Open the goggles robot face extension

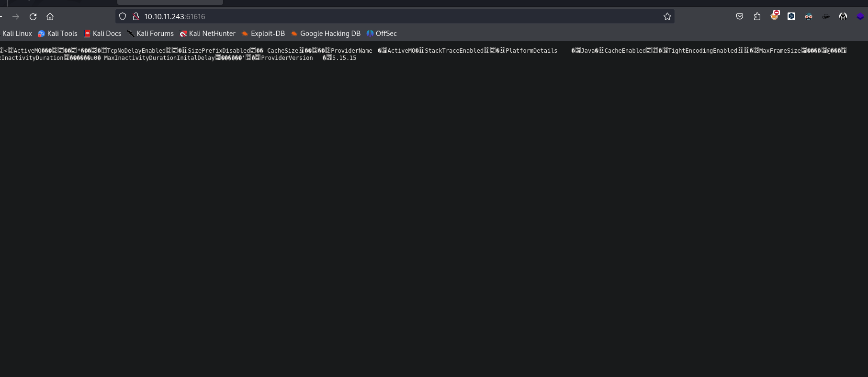coord(809,17)
